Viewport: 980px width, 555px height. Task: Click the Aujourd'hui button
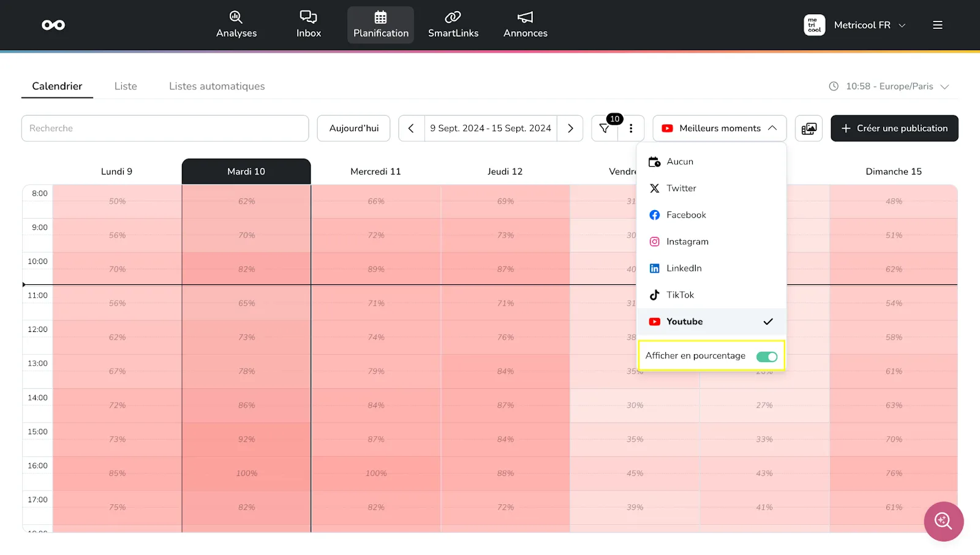click(x=353, y=129)
